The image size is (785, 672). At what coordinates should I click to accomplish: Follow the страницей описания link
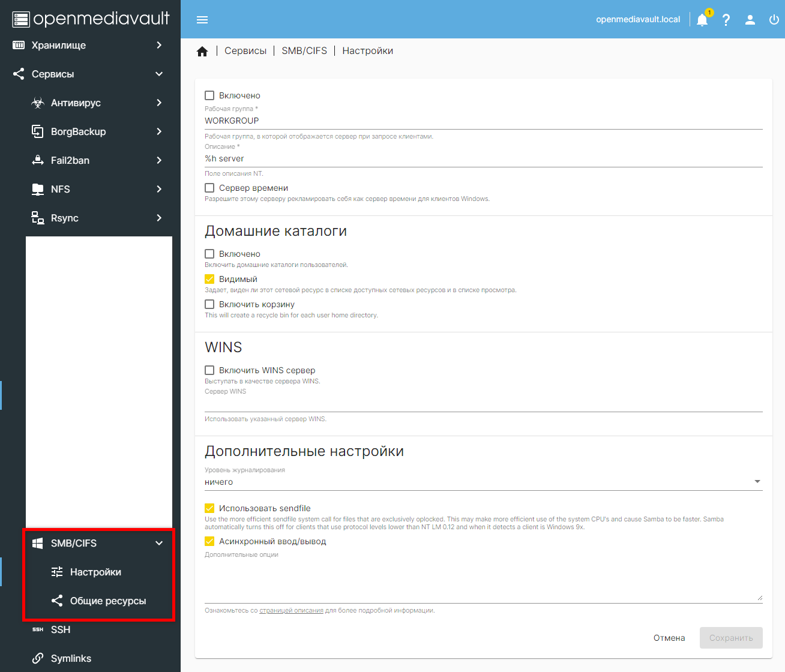point(291,611)
